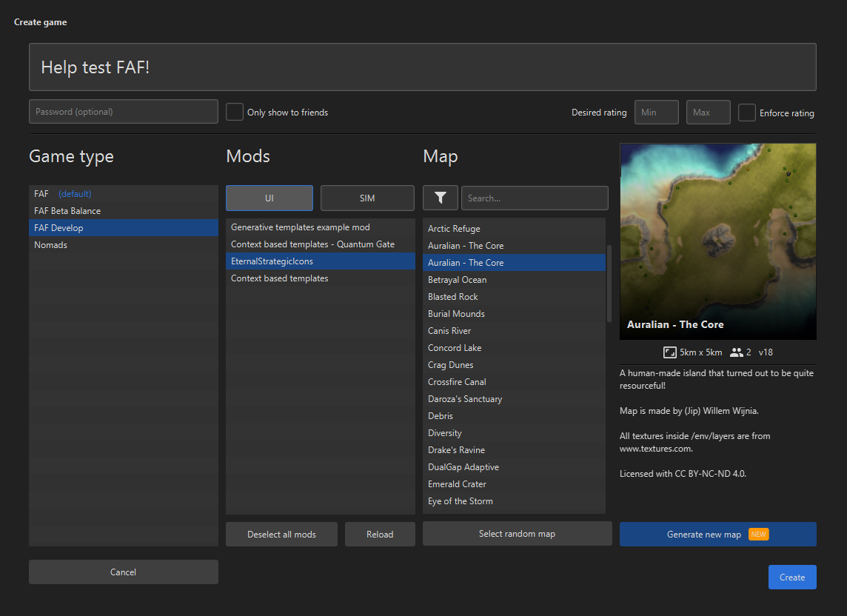The height and width of the screenshot is (616, 847).
Task: Select Drake's Ravine map
Action: coord(515,449)
